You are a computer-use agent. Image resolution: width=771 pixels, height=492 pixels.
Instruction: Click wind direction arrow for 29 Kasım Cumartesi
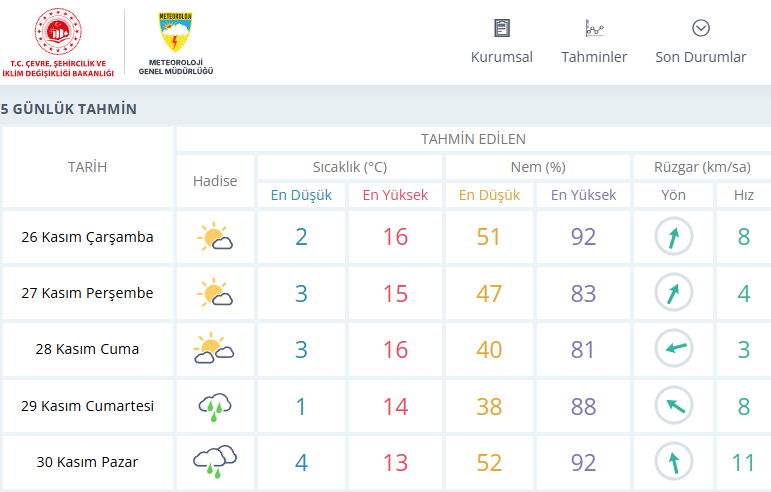[673, 406]
